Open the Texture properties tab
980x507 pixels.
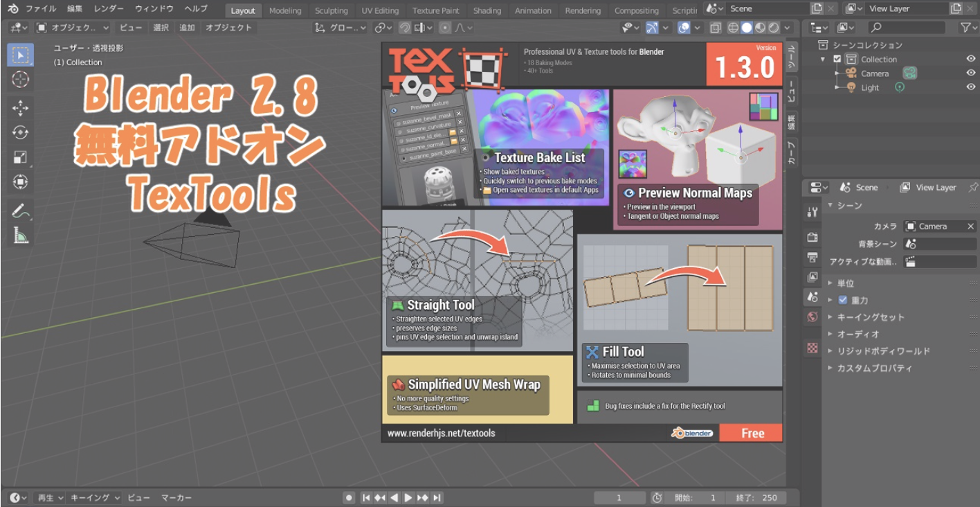click(813, 348)
